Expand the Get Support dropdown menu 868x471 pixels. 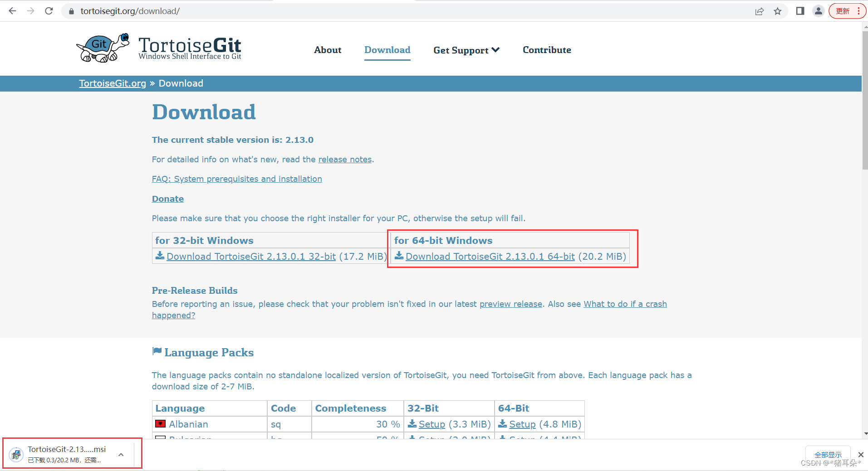(466, 50)
